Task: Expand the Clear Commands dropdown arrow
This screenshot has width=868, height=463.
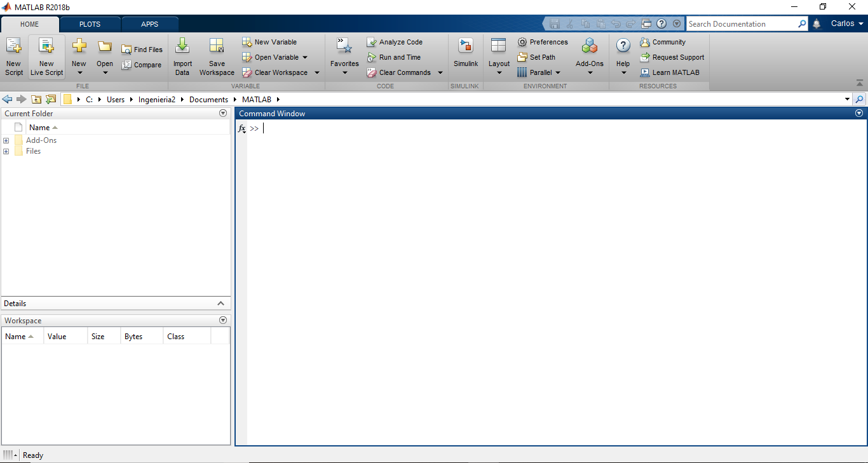Action: (x=440, y=72)
